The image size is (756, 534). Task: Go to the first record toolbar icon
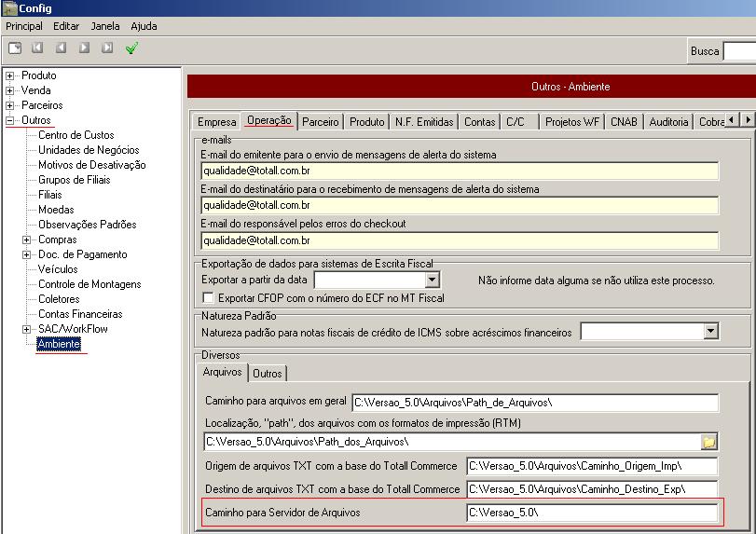coord(37,48)
